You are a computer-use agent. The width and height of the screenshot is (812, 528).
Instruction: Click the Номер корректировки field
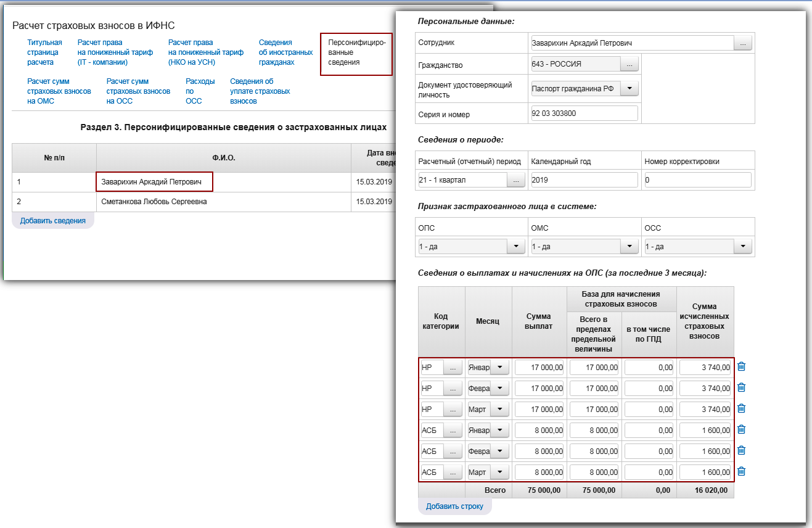point(697,179)
